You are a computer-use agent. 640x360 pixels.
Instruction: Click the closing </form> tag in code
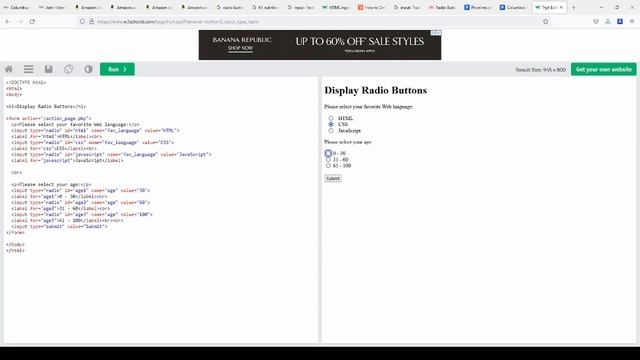[16, 232]
